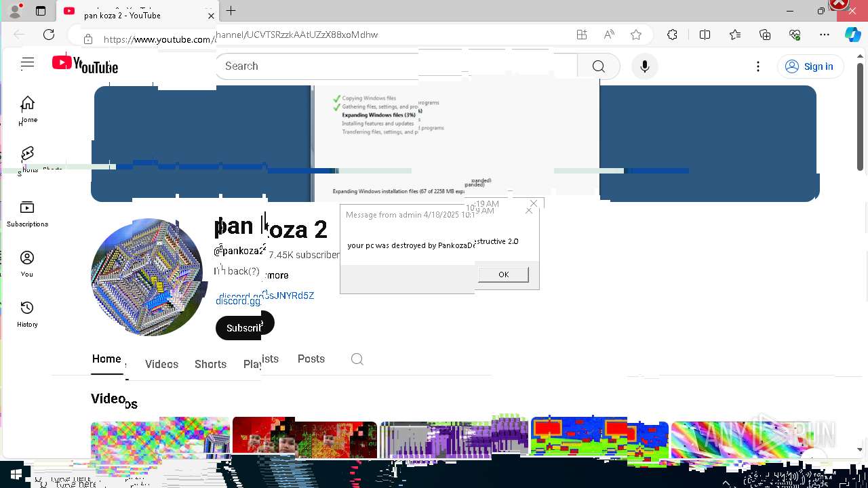Viewport: 868px width, 488px height.
Task: Search within channel using magnifier icon
Action: pyautogui.click(x=357, y=359)
